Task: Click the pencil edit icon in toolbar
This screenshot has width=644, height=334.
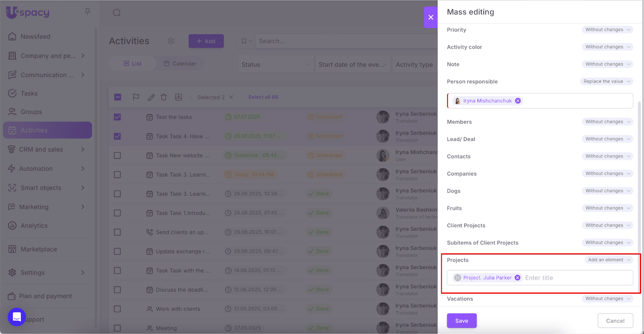Action: tap(151, 97)
